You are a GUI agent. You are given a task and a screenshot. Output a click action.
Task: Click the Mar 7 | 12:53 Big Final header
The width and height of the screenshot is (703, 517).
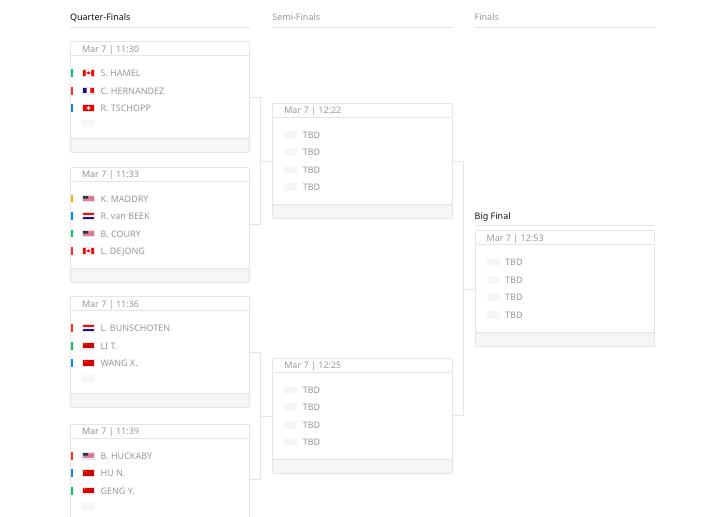tap(564, 238)
